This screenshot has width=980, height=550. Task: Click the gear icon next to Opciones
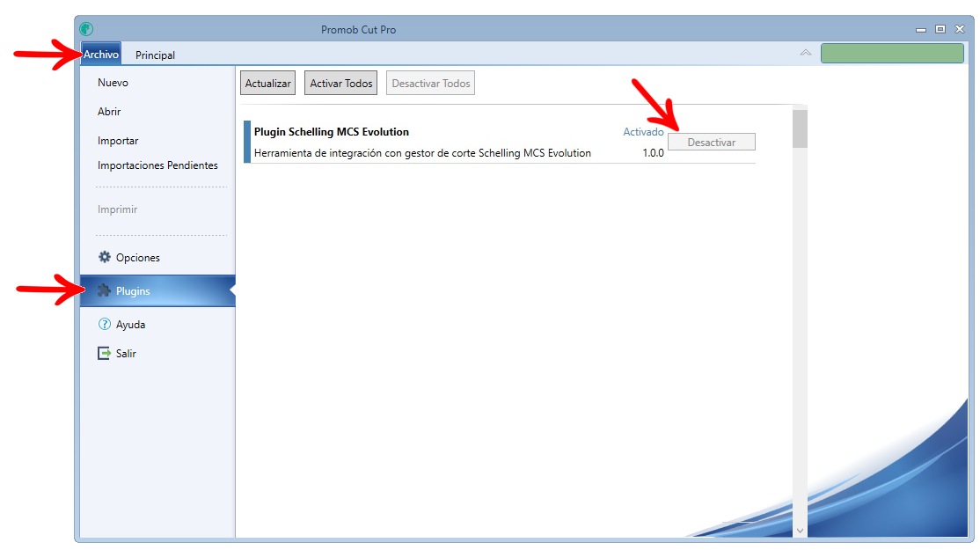[x=105, y=257]
